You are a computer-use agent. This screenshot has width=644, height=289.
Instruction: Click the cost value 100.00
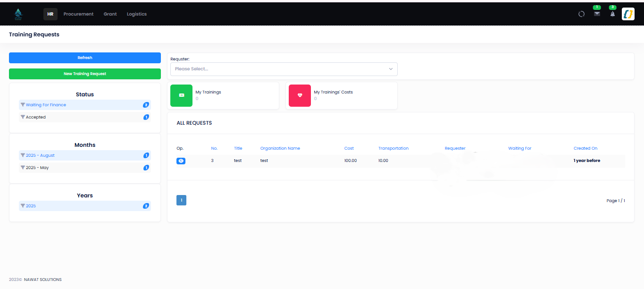point(351,161)
